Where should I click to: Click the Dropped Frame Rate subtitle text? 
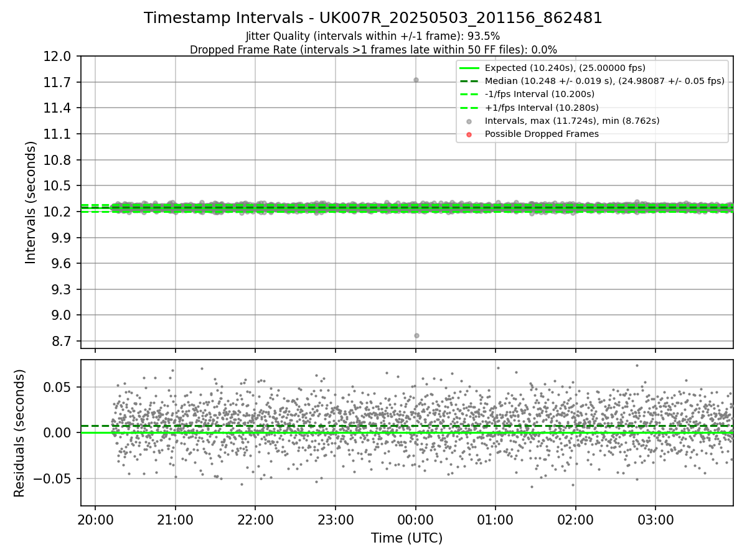[373, 50]
